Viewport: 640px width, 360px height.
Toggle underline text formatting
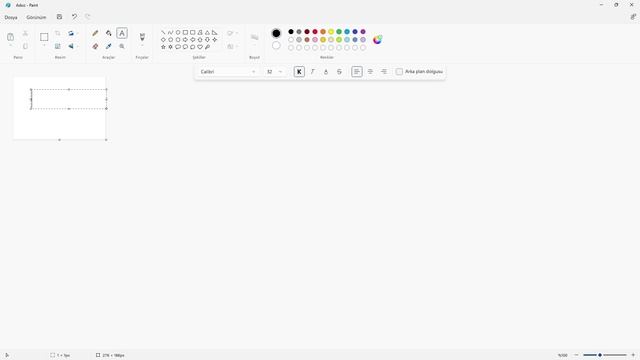tap(326, 72)
